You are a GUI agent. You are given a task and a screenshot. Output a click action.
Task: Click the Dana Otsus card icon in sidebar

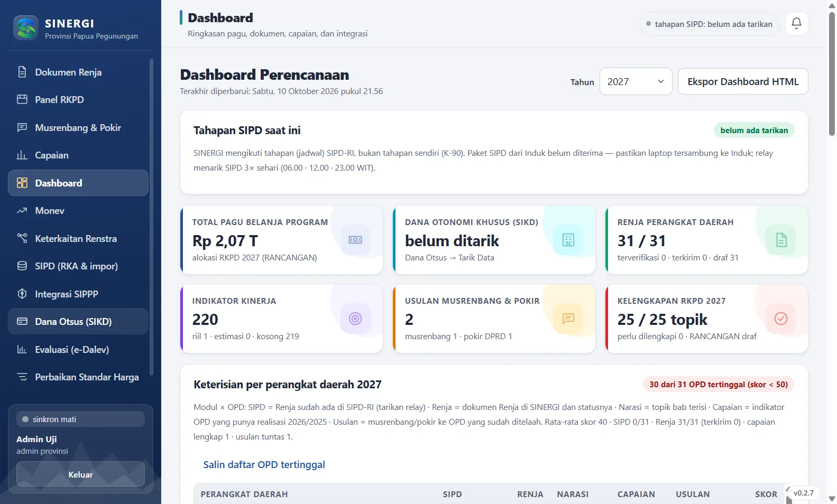[22, 321]
